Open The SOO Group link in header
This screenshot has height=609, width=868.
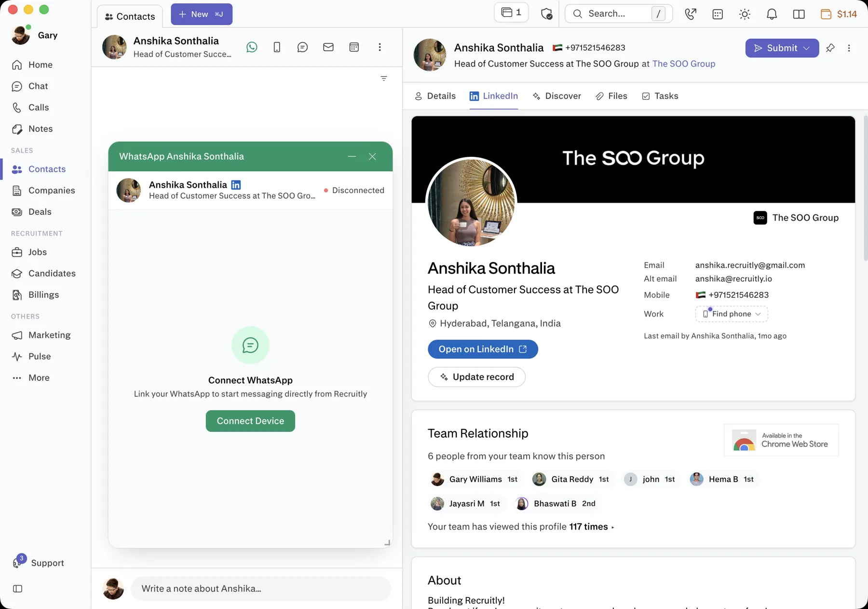pyautogui.click(x=683, y=64)
